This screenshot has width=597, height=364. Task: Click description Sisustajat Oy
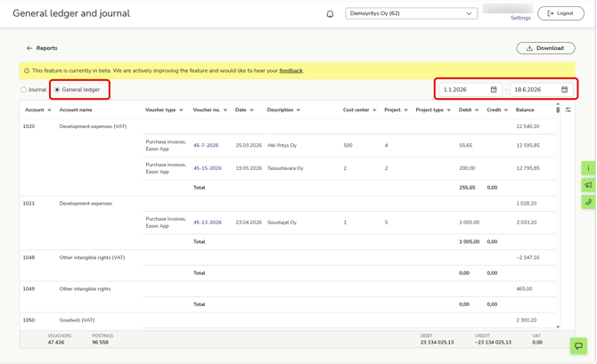coord(282,222)
